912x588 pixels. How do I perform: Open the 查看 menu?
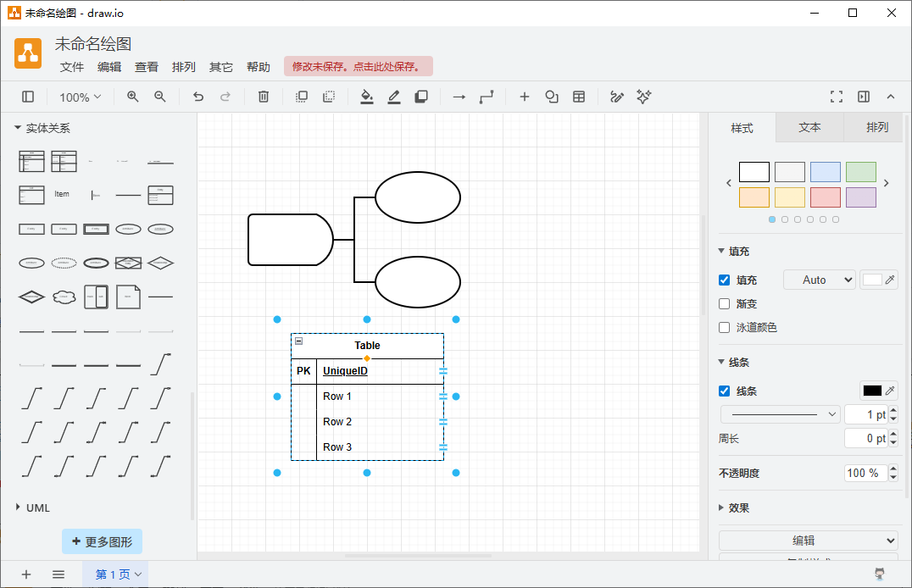146,67
